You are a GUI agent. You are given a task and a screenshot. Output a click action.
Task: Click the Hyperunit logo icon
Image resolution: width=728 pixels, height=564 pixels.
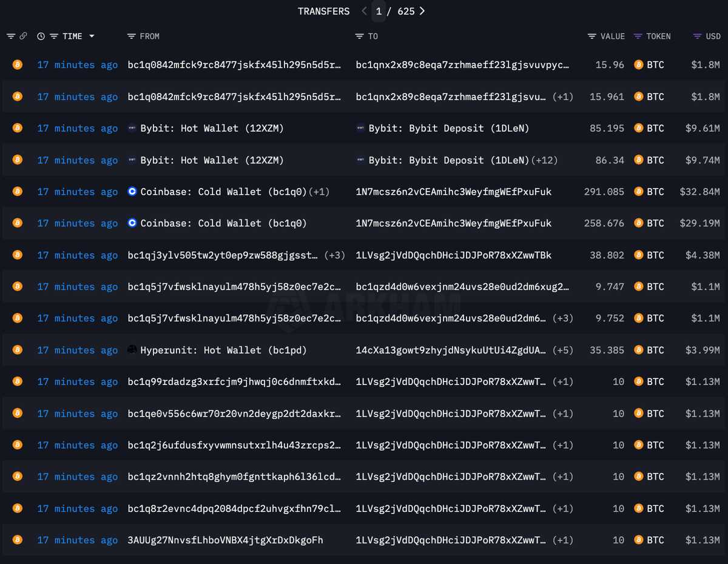(x=132, y=349)
